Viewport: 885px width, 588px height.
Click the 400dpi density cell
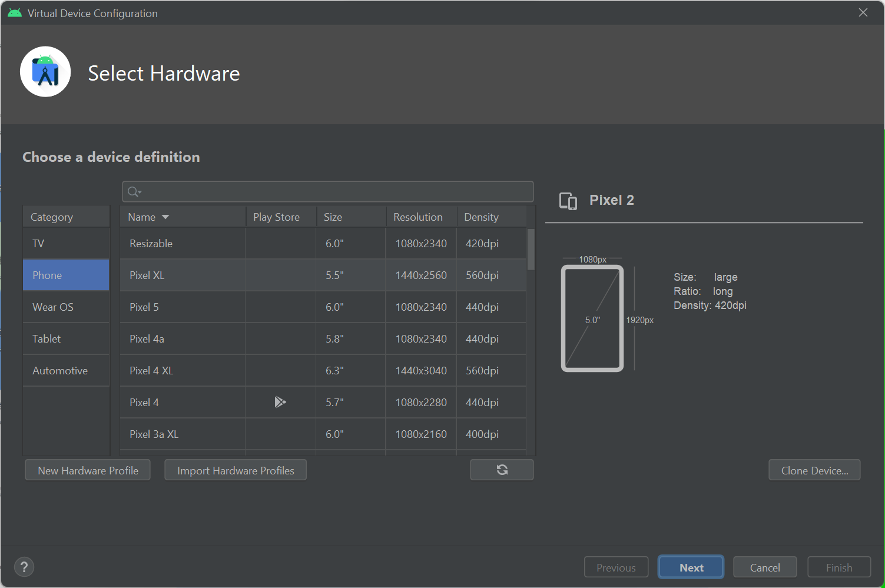pyautogui.click(x=491, y=434)
